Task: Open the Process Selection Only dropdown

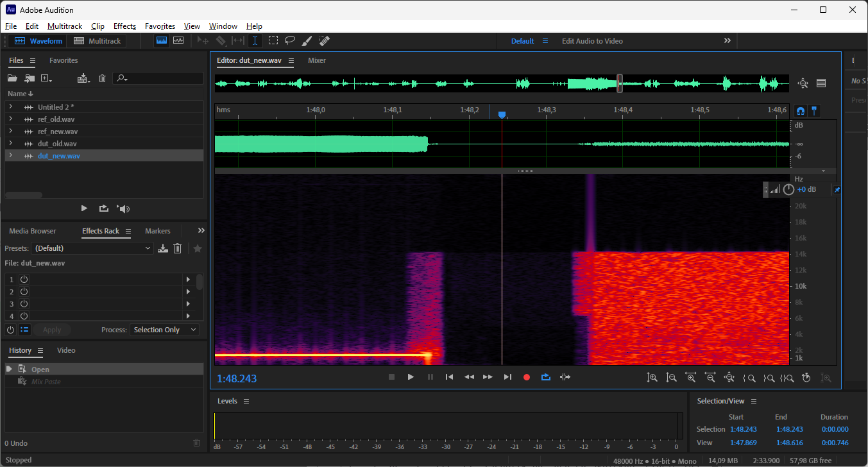Action: 165,330
